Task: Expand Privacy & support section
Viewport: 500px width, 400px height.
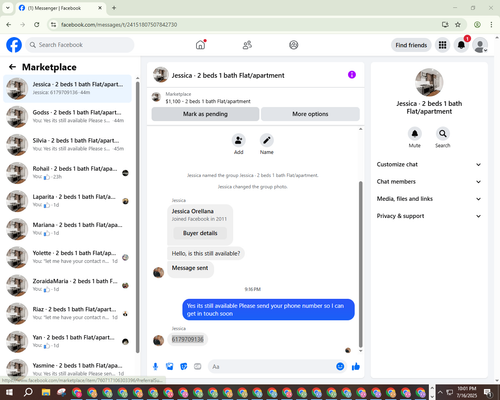Action: coord(429,216)
